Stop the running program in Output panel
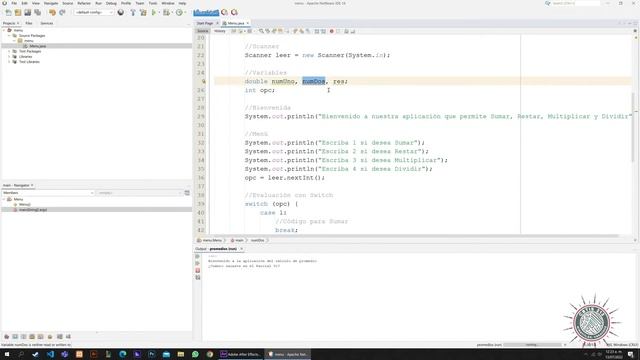Screen dimensions: 640x360 tap(198, 271)
